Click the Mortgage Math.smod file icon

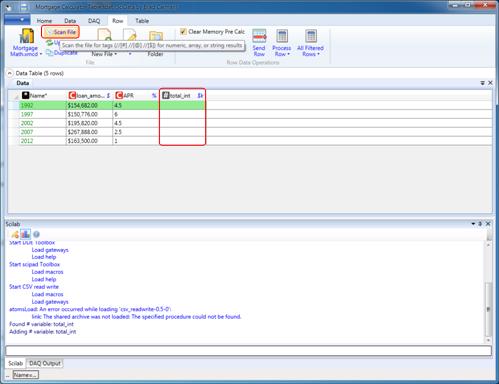click(x=27, y=36)
